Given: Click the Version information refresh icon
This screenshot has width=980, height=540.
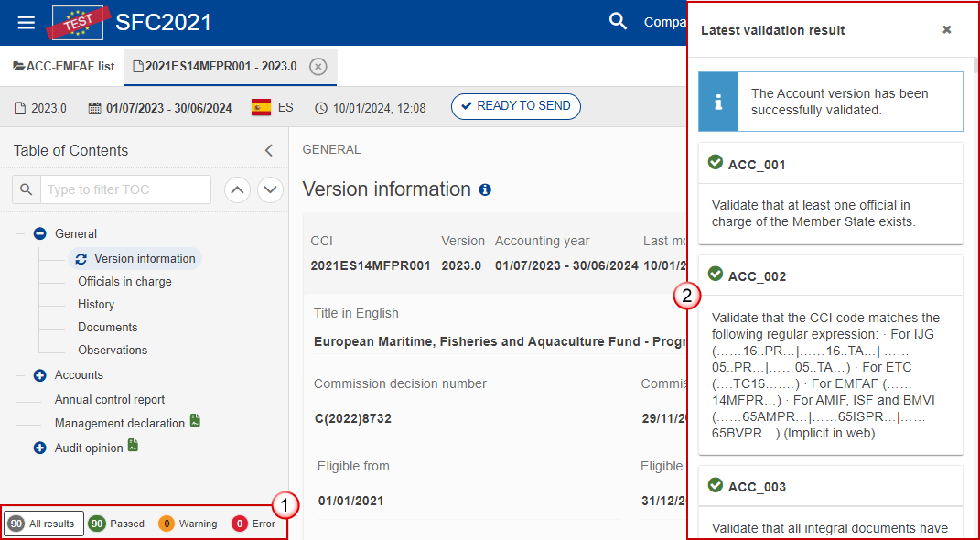Looking at the screenshot, I should 81,259.
